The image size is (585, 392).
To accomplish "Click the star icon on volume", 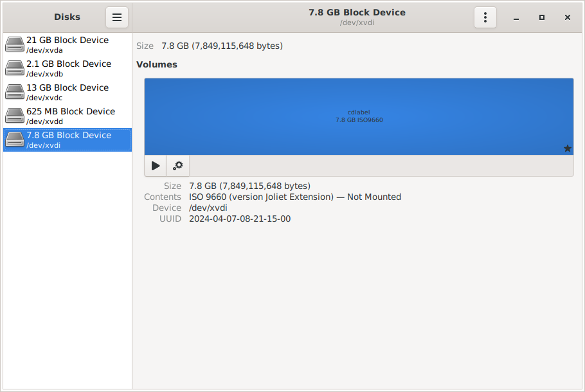I will click(x=567, y=148).
